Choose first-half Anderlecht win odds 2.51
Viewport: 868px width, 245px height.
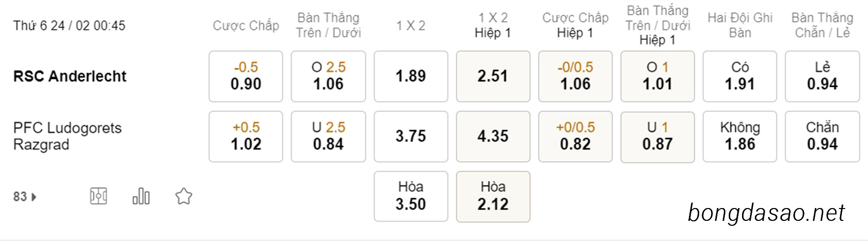pos(493,76)
